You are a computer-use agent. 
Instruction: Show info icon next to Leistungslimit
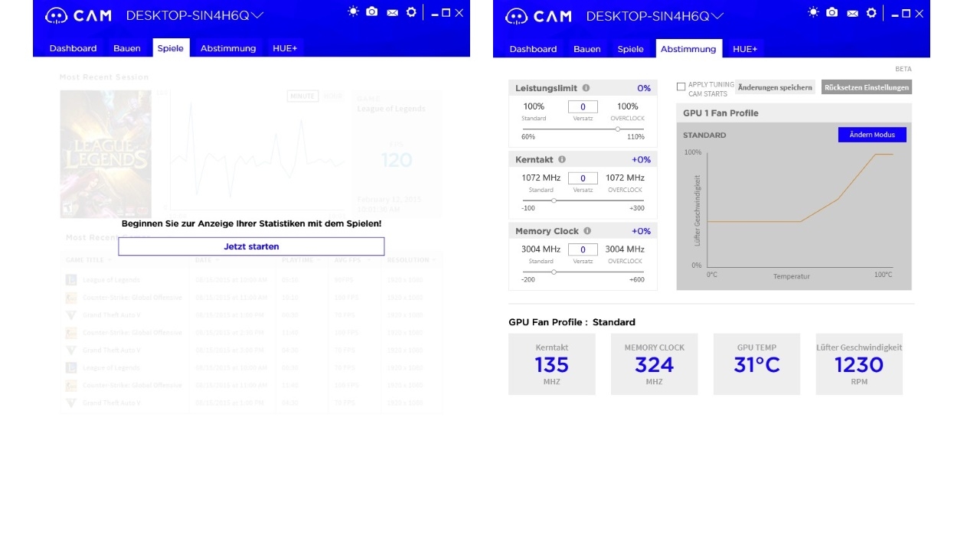pos(586,88)
